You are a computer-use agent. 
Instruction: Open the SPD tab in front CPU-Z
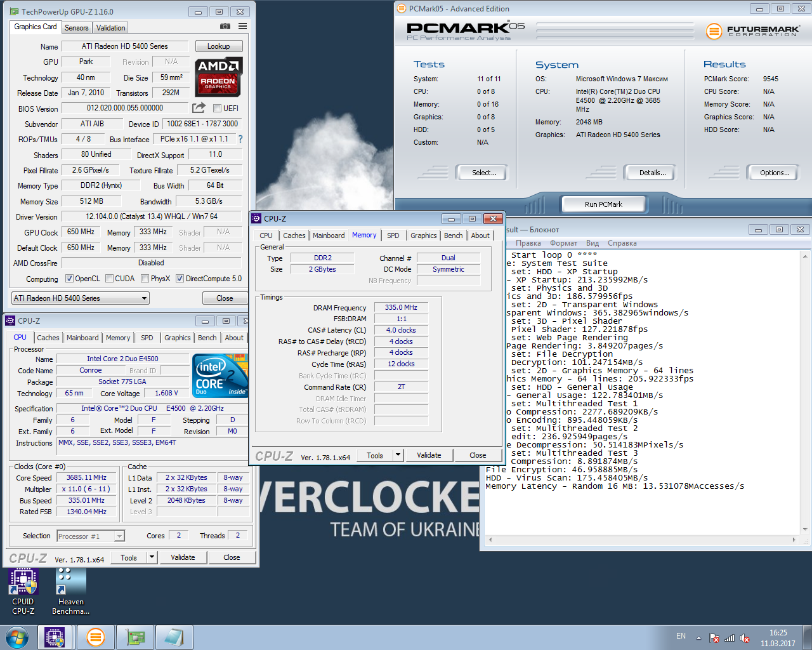click(393, 235)
